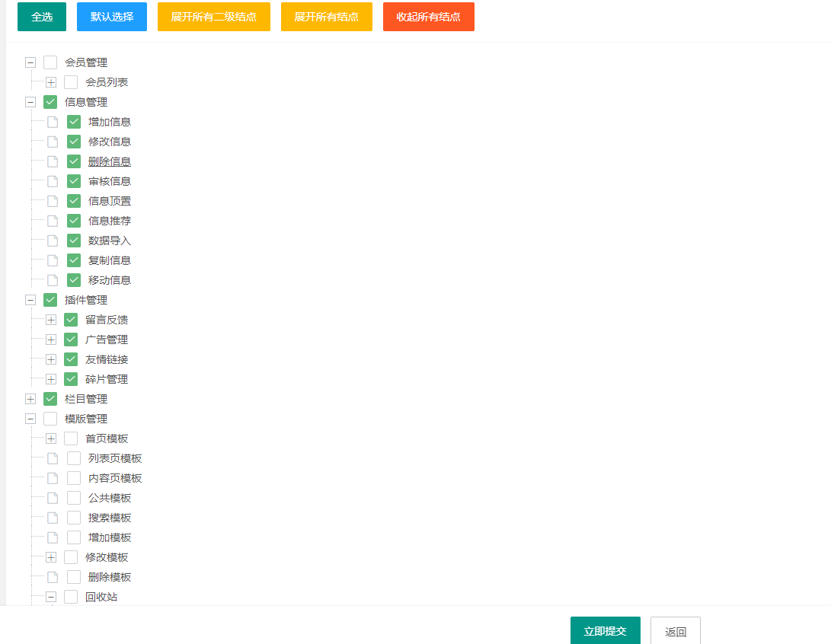This screenshot has width=831, height=644.
Task: Click the file icon beside 删除模板
Action: click(53, 577)
